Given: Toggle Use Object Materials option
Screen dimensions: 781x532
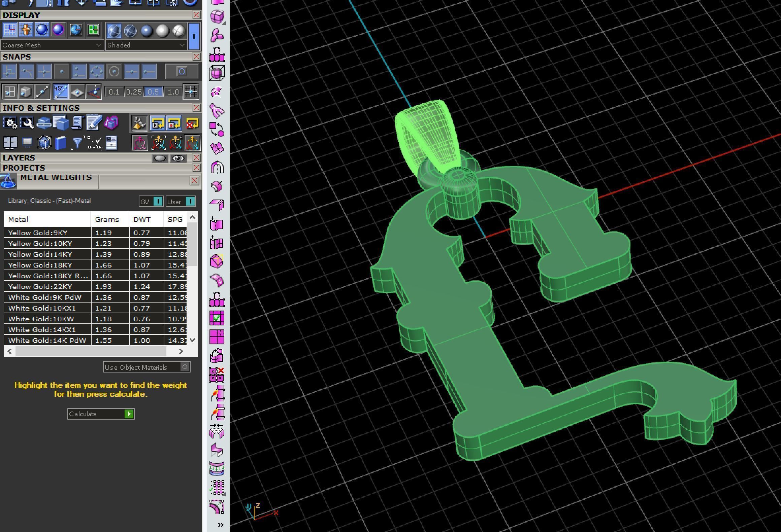Looking at the screenshot, I should 147,367.
